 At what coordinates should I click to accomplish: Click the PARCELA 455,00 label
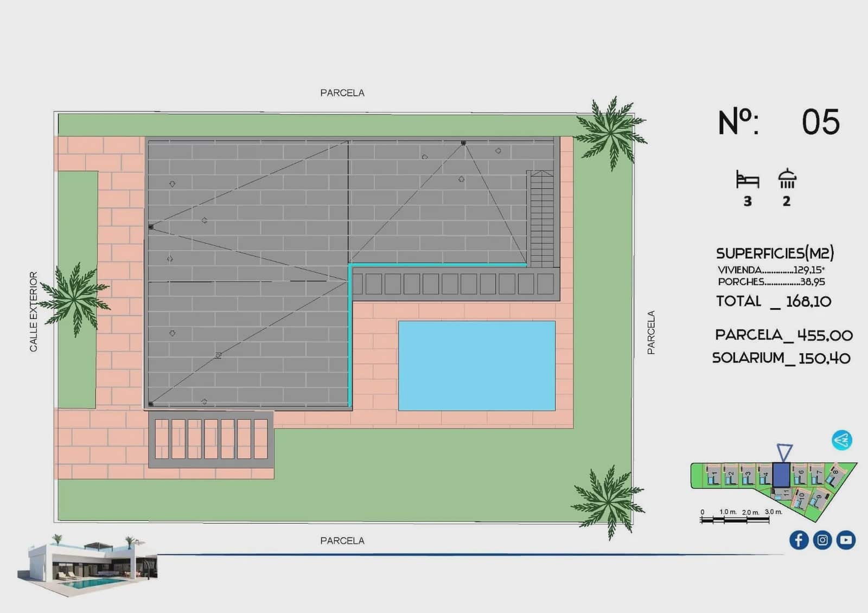[784, 335]
